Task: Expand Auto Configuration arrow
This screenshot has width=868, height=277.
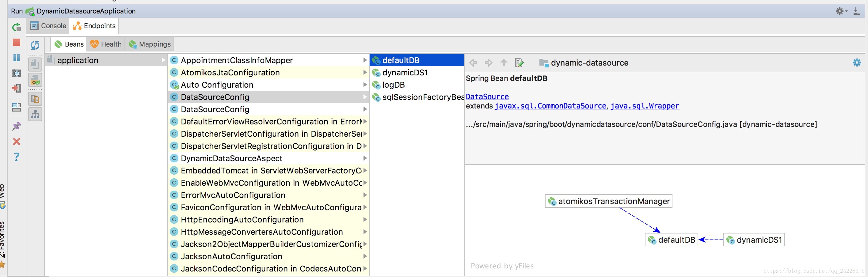Action: (x=365, y=85)
